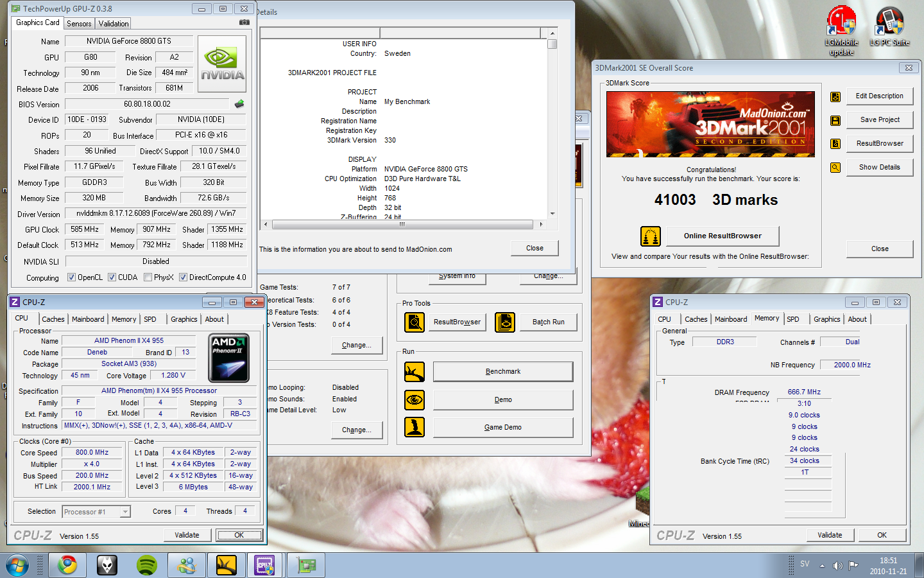Click the Change button under Demo Sounds options

click(x=356, y=430)
